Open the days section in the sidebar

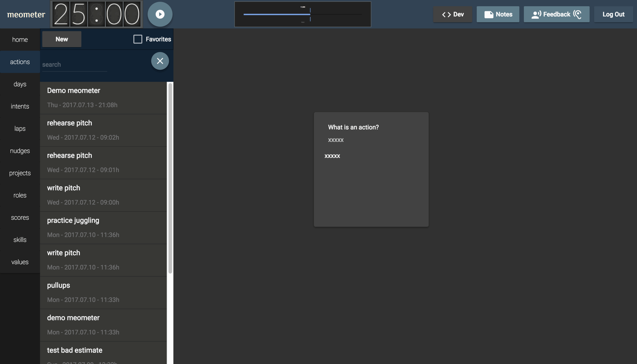point(20,84)
